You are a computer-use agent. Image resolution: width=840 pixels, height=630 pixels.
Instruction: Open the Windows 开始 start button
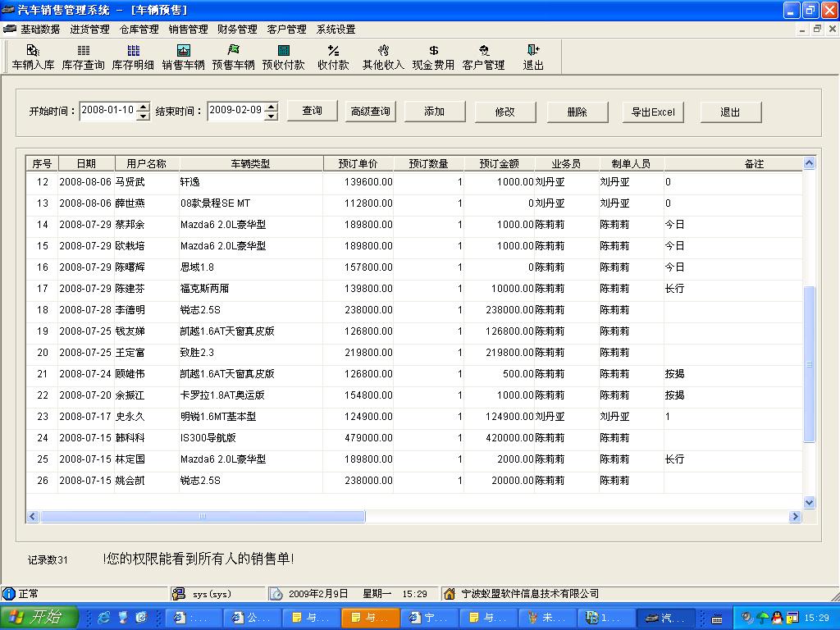click(x=39, y=618)
